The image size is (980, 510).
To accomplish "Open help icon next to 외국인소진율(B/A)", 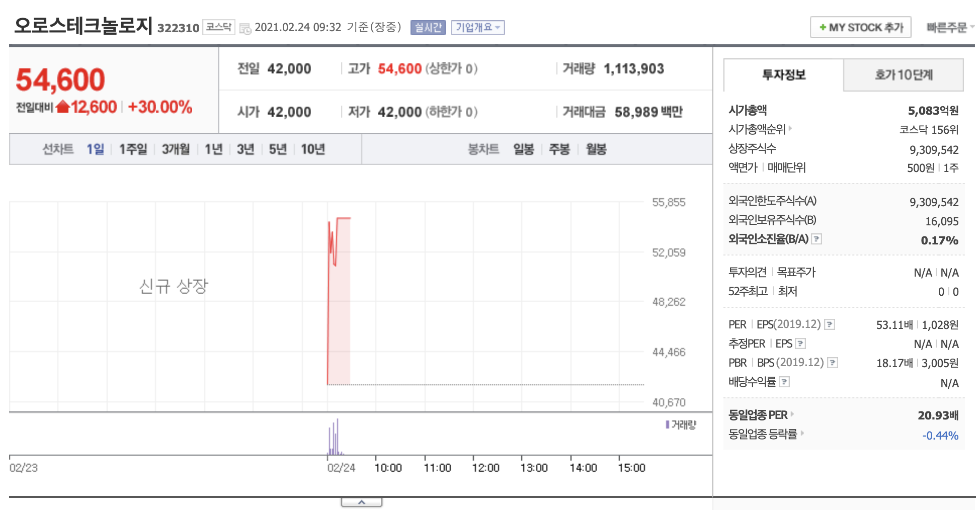I will click(817, 239).
